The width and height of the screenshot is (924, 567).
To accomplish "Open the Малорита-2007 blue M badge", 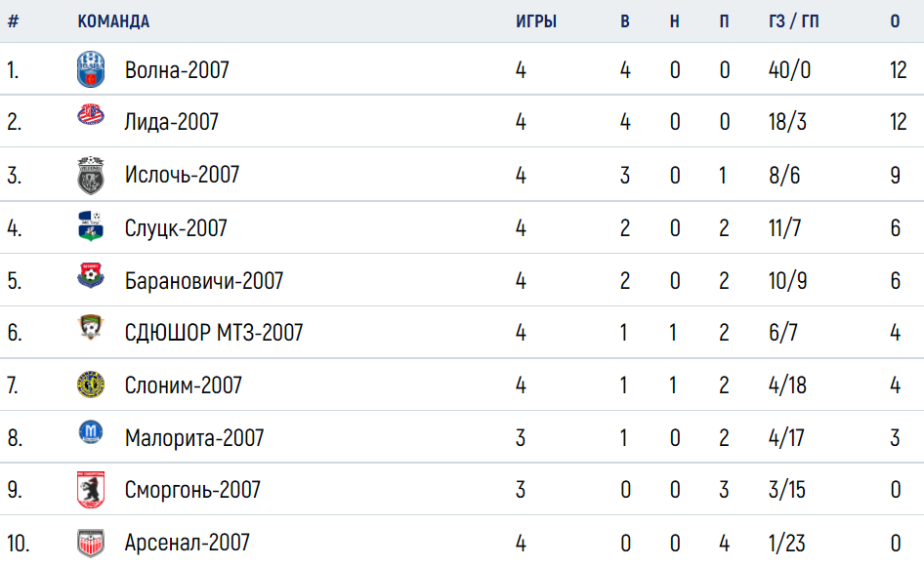I will (x=91, y=432).
